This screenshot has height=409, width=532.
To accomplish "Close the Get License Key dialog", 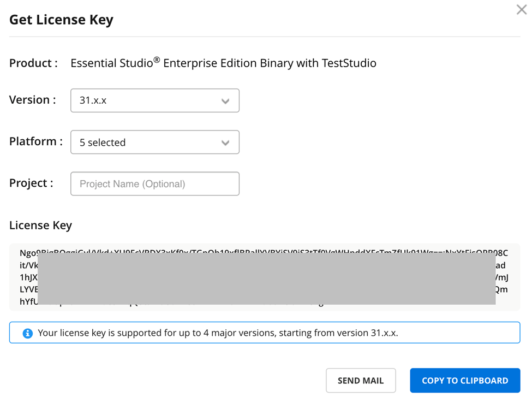I will [521, 10].
